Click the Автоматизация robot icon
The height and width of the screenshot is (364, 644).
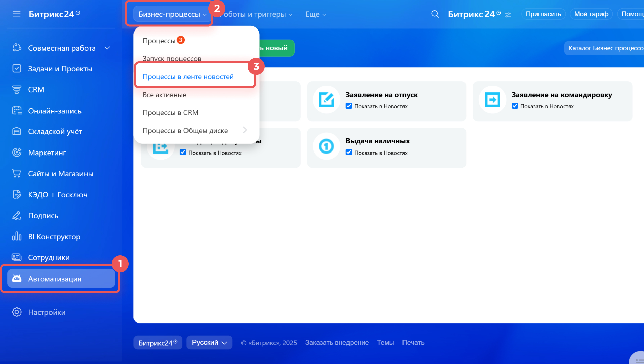17,279
